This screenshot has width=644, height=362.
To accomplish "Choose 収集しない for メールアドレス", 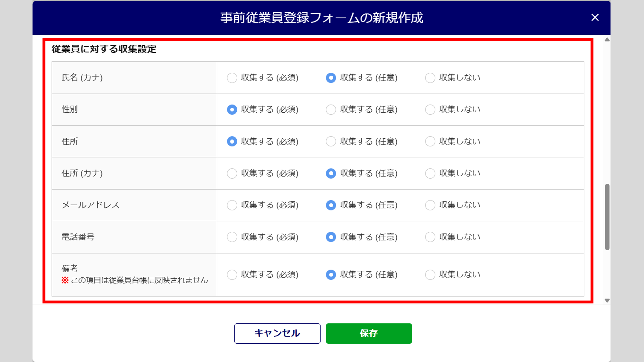I will [x=430, y=205].
